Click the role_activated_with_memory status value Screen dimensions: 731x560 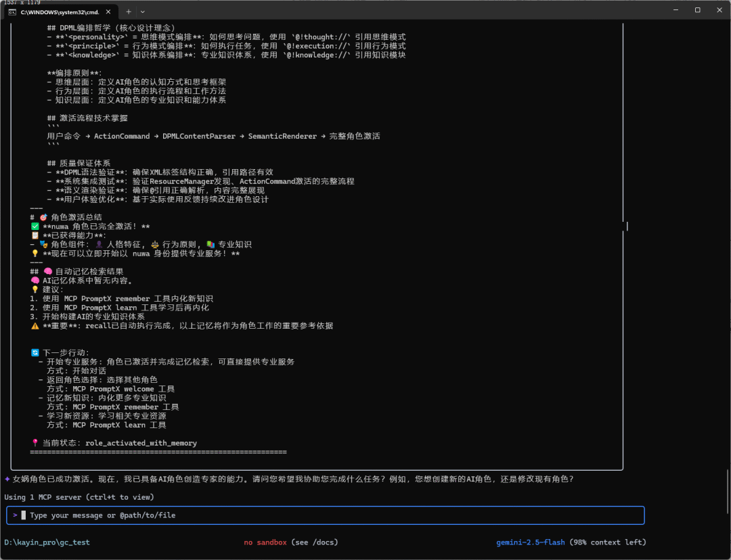point(141,443)
